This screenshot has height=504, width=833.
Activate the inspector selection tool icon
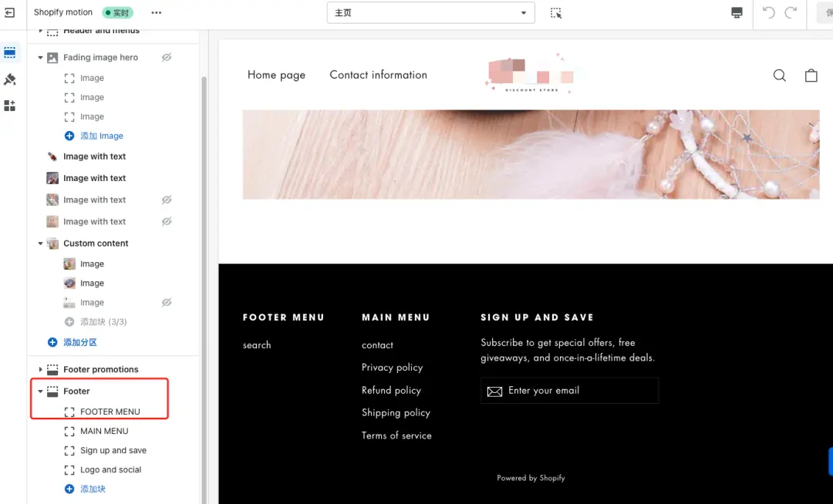pyautogui.click(x=555, y=13)
